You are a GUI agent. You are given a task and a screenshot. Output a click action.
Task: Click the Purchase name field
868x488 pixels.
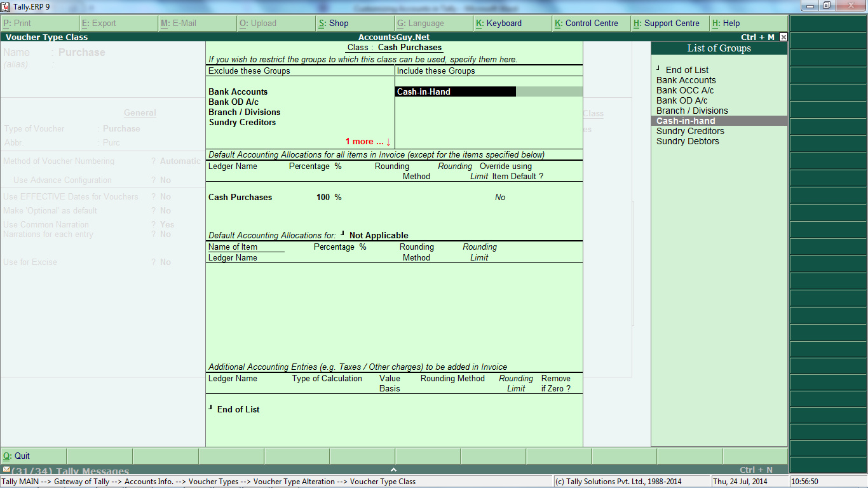[82, 52]
